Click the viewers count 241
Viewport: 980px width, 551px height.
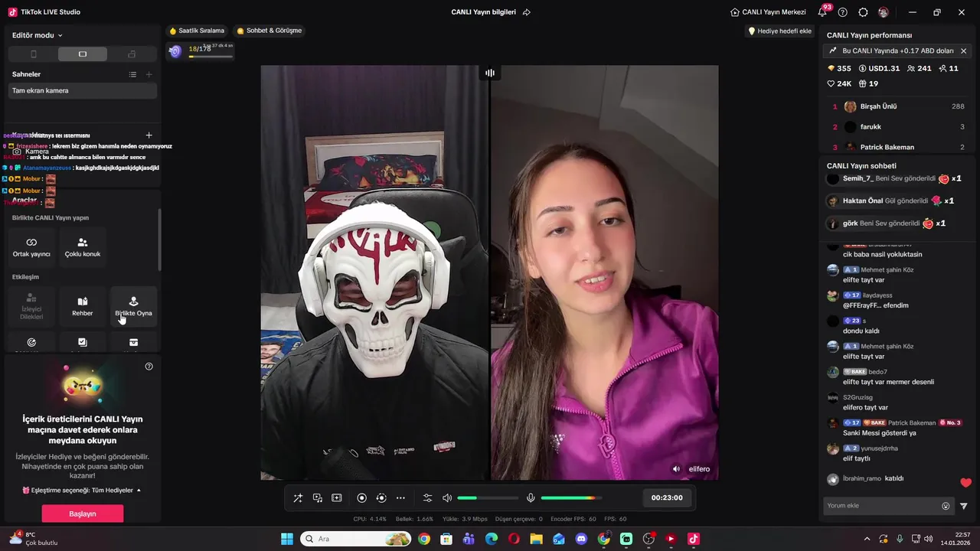click(919, 68)
